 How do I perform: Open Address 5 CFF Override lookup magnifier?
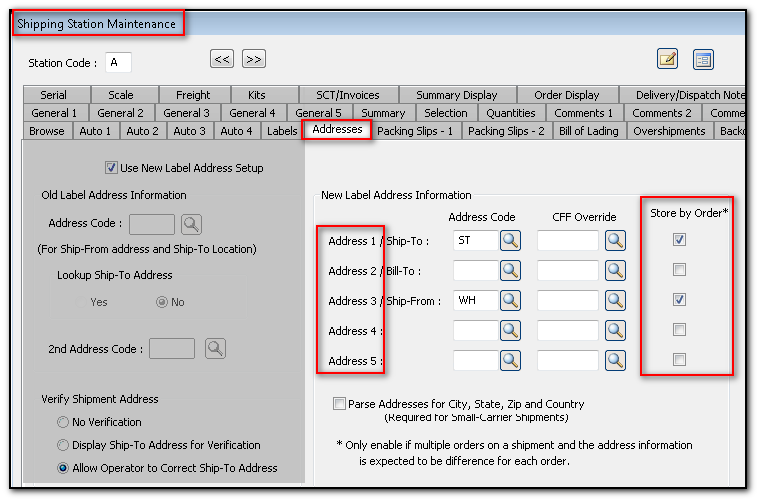coord(615,360)
